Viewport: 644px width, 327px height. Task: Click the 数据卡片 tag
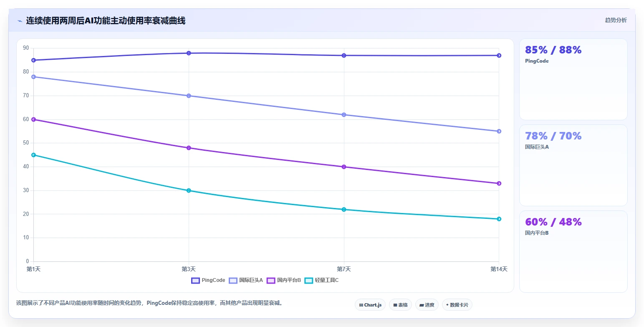457,305
